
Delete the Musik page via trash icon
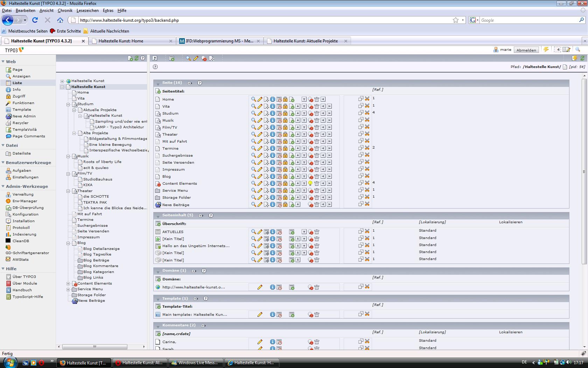(x=317, y=120)
